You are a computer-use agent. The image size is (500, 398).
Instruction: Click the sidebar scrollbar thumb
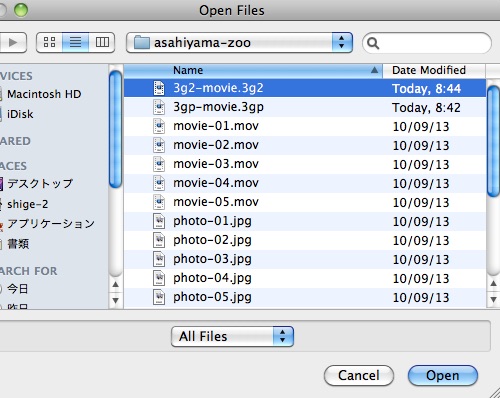click(x=116, y=129)
